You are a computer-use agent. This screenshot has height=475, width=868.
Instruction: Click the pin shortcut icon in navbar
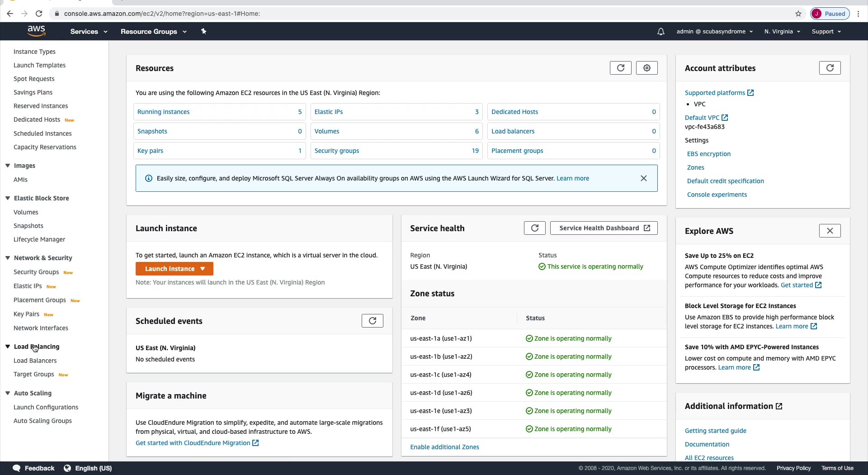[203, 32]
